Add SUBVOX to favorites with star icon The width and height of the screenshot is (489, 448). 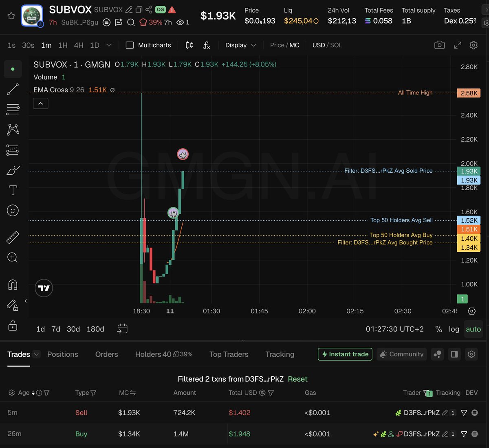tap(11, 16)
